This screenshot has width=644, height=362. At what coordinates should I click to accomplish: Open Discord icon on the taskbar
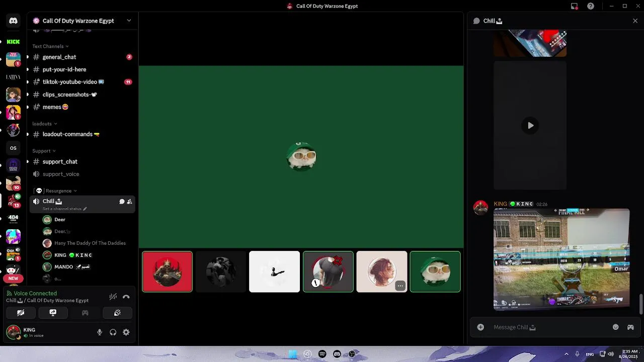point(337,354)
